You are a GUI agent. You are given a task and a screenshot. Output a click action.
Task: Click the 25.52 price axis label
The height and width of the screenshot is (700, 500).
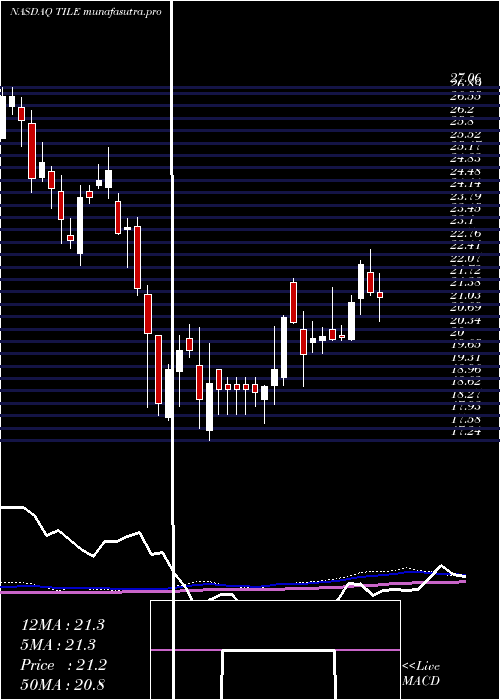466,134
